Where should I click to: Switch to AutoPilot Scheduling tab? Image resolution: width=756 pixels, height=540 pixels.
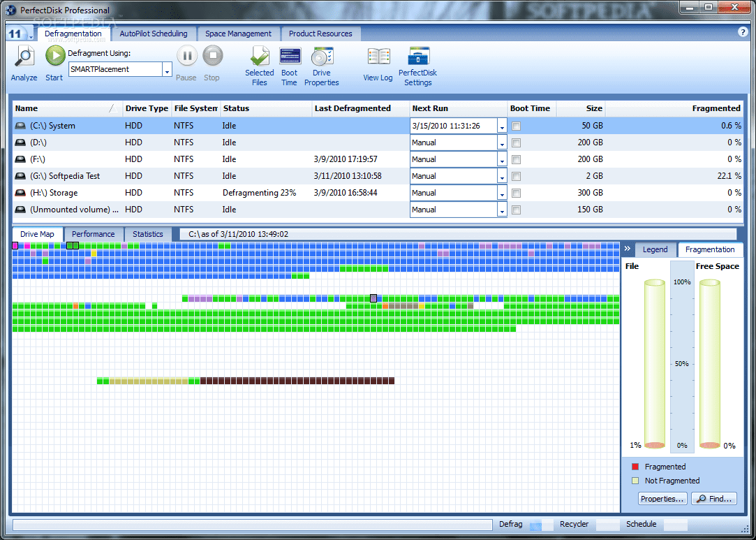pyautogui.click(x=154, y=34)
